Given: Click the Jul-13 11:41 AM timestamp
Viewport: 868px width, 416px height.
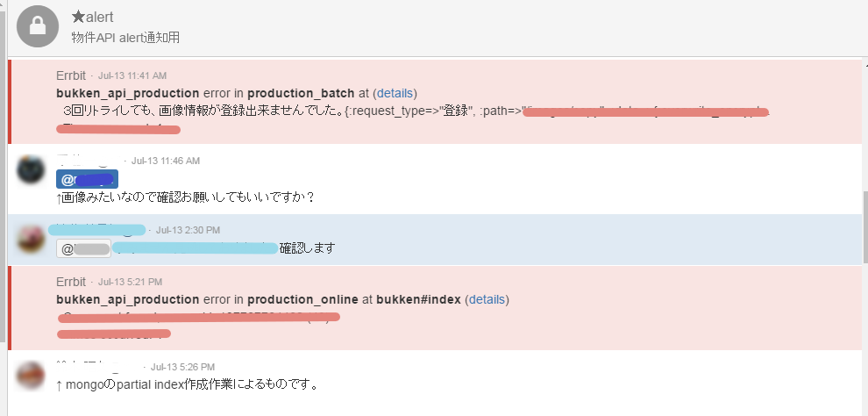Looking at the screenshot, I should click(x=132, y=75).
